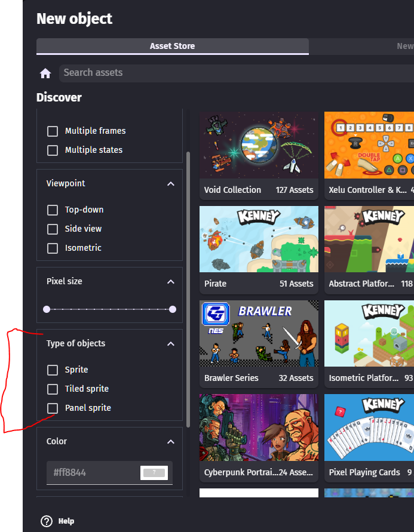
Task: Open the Pixel Playing Cards pack
Action: [369, 438]
